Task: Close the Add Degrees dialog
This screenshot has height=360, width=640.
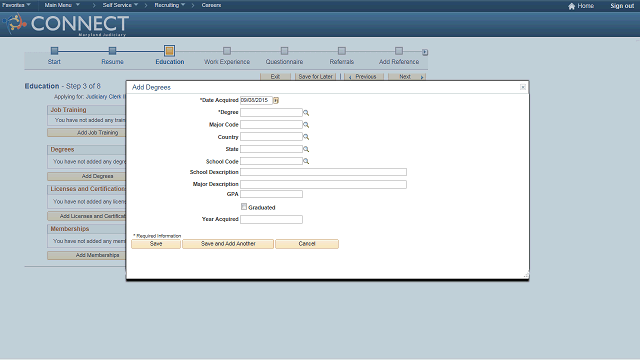Action: click(x=523, y=87)
